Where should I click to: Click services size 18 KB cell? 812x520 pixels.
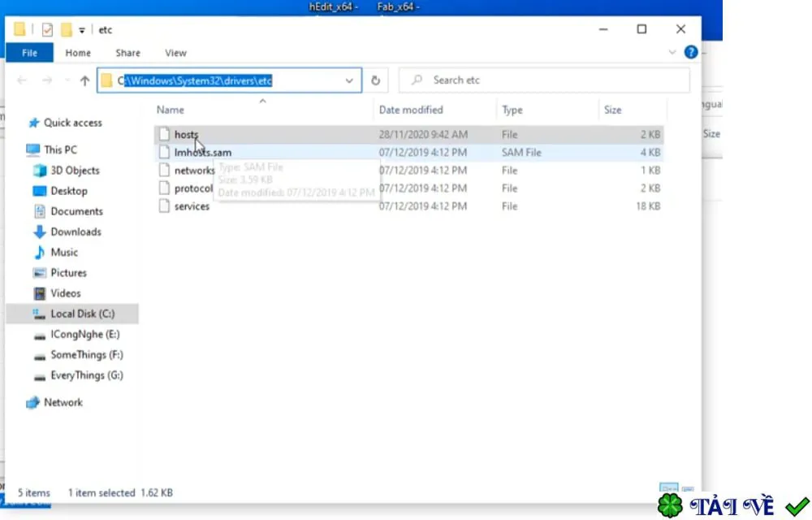pos(648,206)
